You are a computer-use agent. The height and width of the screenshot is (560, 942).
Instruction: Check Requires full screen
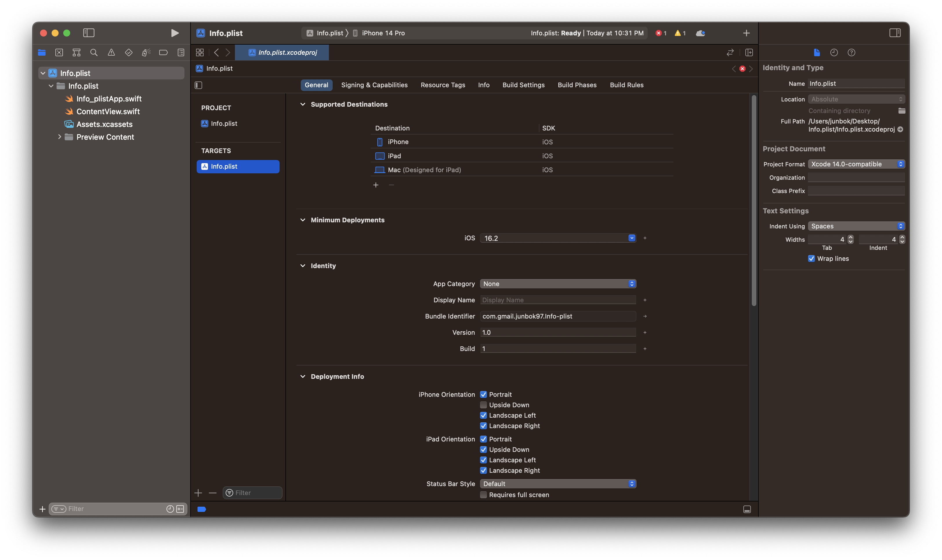483,495
